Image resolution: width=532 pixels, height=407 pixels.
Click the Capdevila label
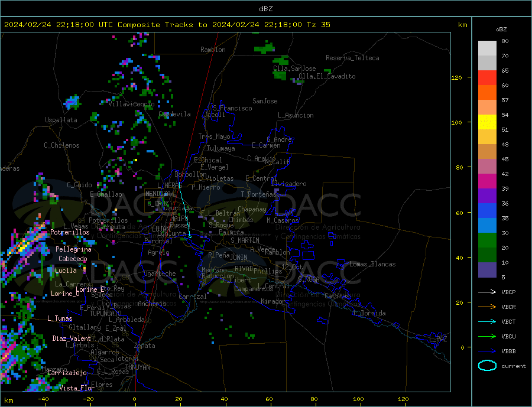click(x=175, y=114)
